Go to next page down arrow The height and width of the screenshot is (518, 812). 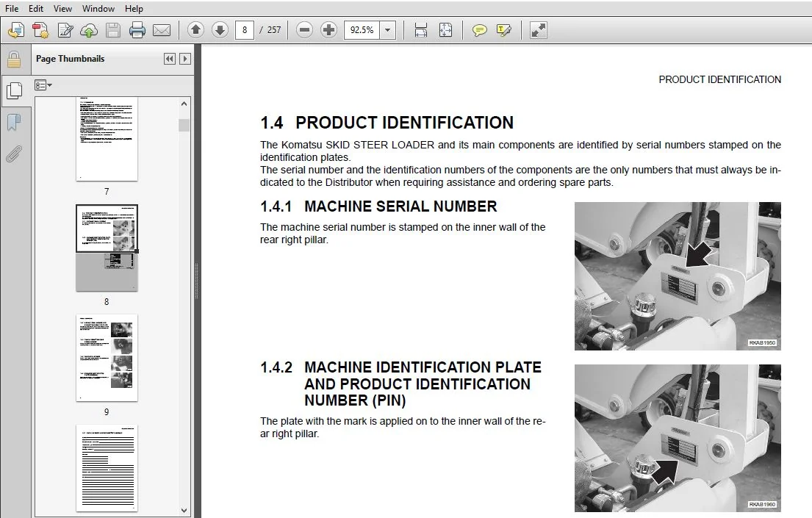pos(220,30)
